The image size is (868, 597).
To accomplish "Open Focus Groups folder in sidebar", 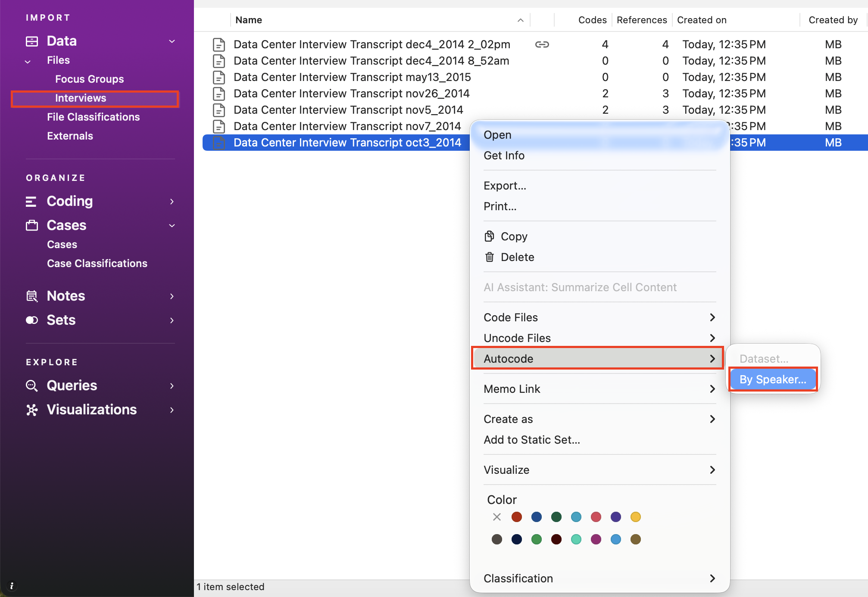I will [90, 79].
